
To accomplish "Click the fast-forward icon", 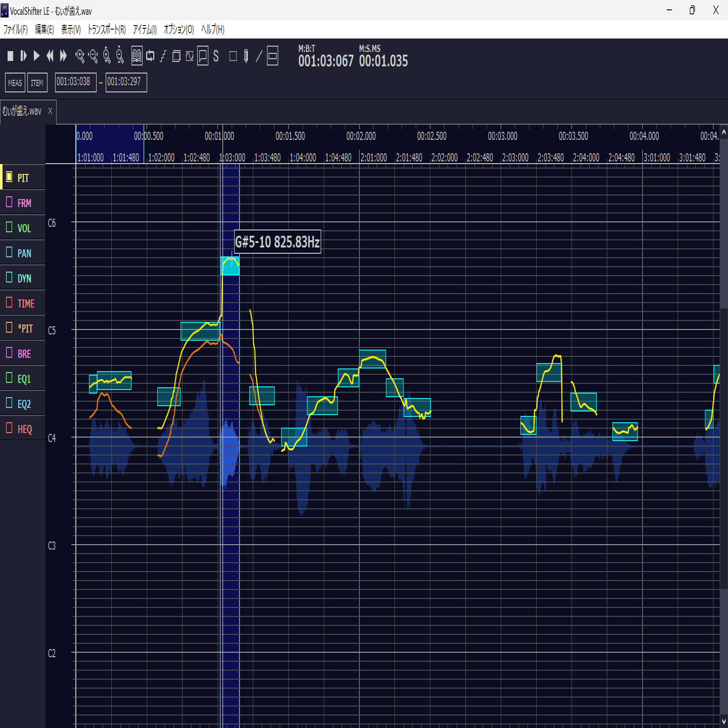I will [63, 56].
